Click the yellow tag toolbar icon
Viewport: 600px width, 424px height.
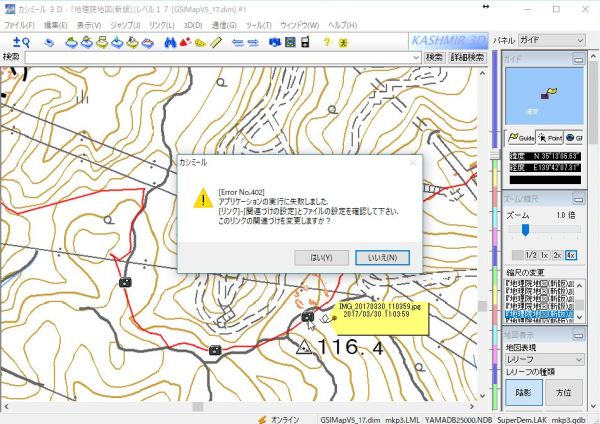(200, 43)
